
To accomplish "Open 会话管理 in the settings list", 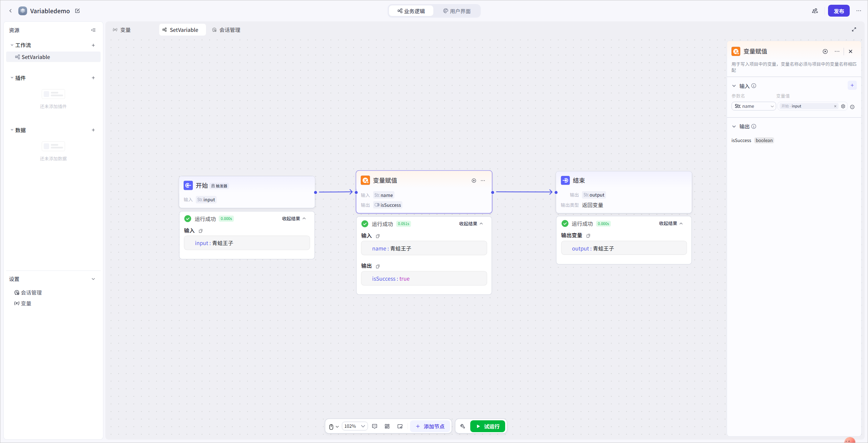I will [x=28, y=293].
